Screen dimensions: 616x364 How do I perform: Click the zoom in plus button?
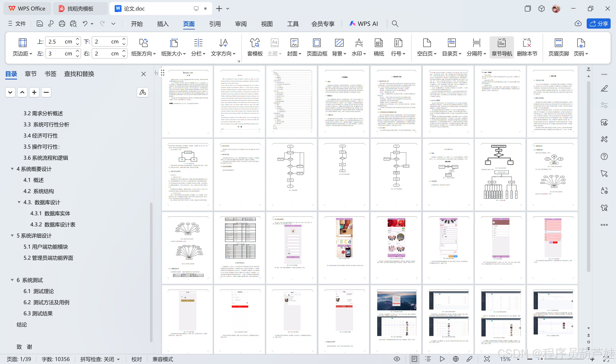[592, 359]
